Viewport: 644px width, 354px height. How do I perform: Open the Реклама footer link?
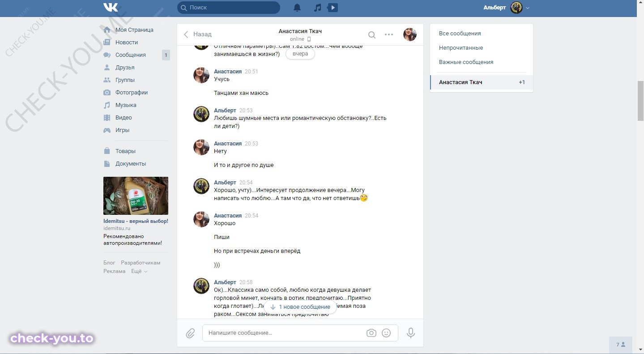115,271
